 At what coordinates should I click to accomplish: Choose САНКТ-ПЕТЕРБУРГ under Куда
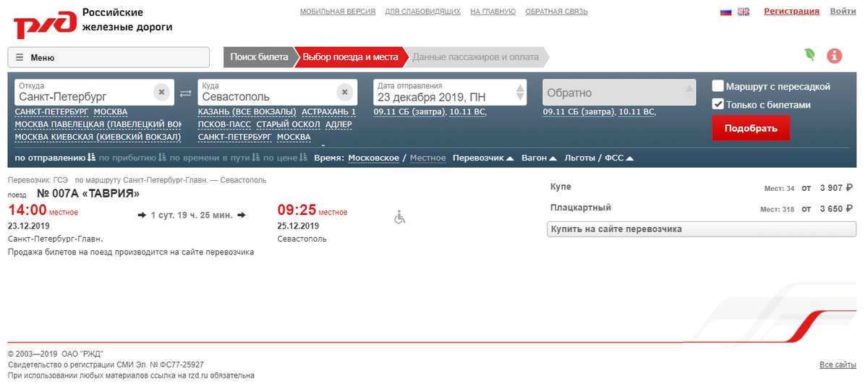(235, 137)
